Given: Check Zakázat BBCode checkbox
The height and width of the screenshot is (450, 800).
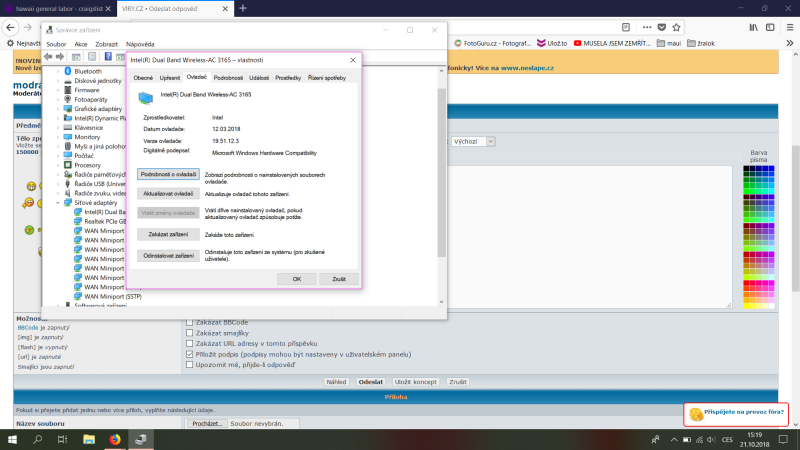Looking at the screenshot, I should 189,322.
